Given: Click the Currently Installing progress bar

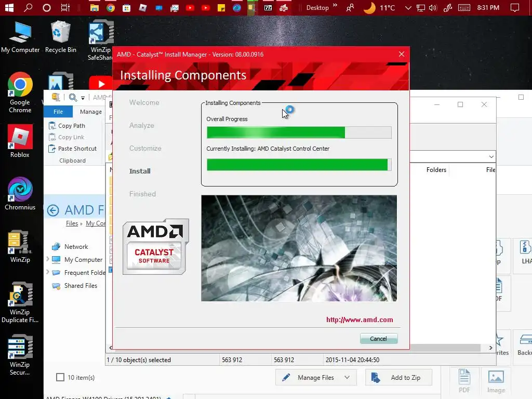Looking at the screenshot, I should click(299, 165).
